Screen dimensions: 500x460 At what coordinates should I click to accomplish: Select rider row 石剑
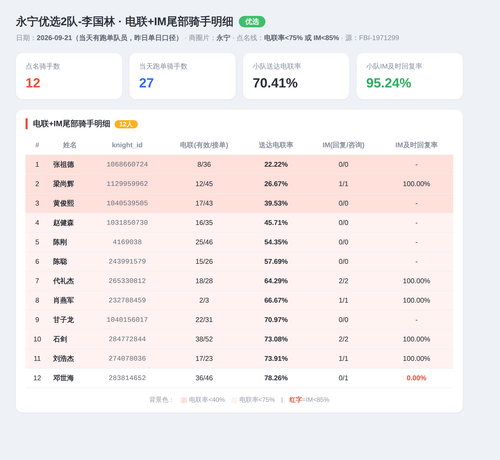[x=239, y=339]
